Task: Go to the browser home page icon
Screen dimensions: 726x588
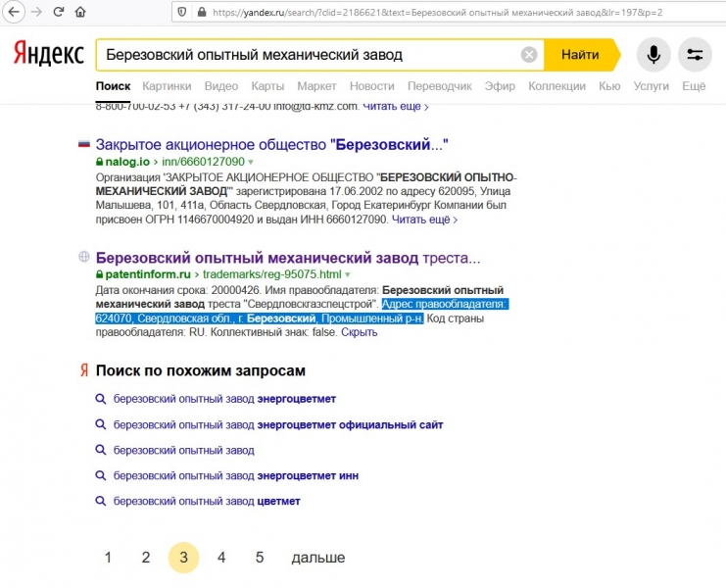Action: (x=80, y=13)
